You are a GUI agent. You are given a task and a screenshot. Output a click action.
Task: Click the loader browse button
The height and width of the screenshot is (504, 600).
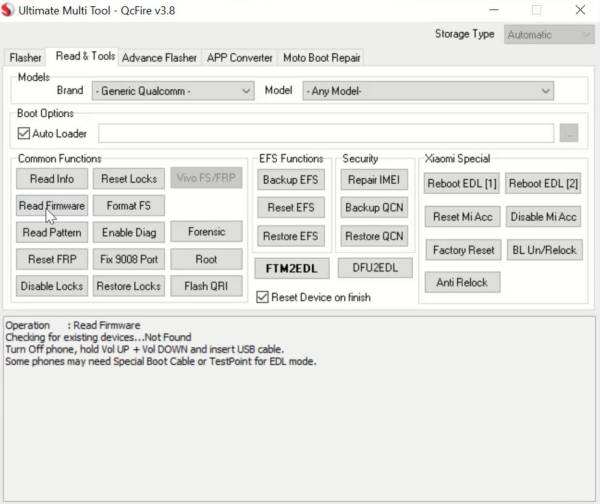coord(569,133)
